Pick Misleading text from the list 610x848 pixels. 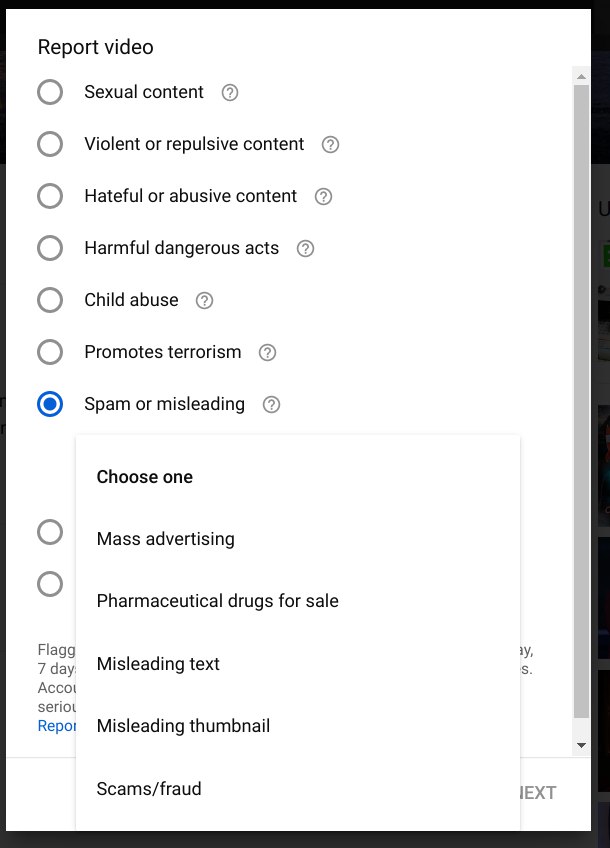(x=158, y=664)
